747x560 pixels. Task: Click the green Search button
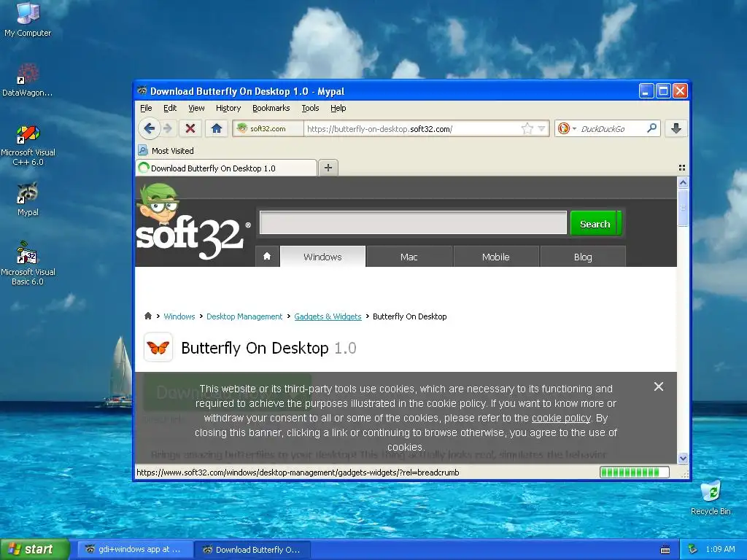[595, 223]
